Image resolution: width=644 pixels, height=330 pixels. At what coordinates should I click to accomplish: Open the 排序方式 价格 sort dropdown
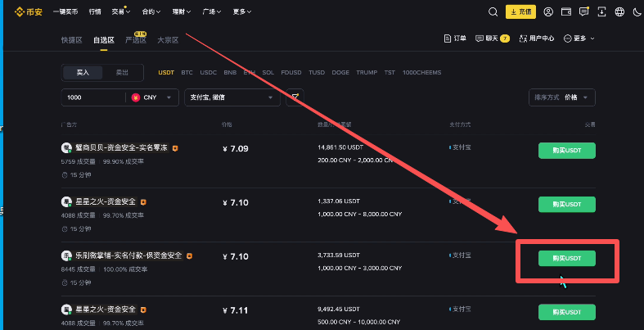click(564, 97)
